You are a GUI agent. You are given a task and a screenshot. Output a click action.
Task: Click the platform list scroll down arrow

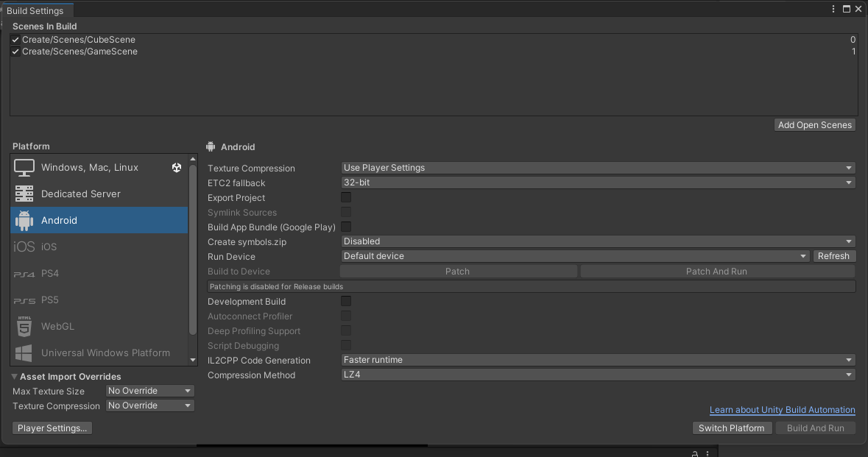tap(193, 360)
